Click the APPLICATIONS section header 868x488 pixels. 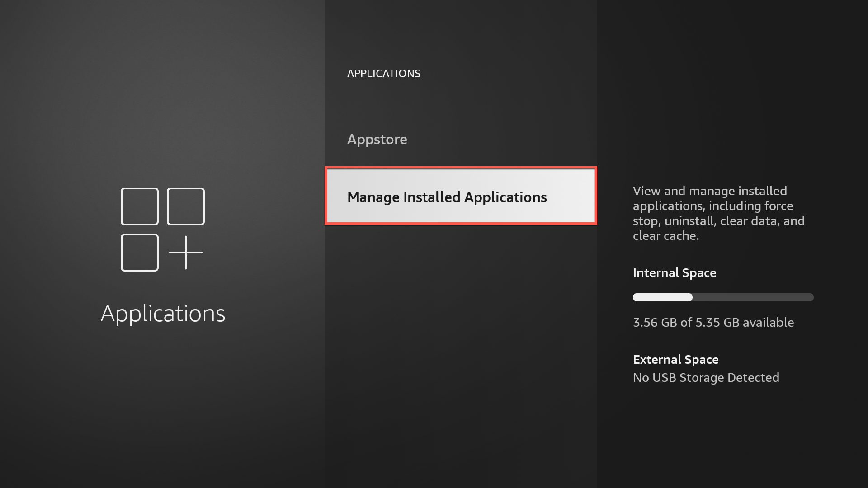point(383,74)
